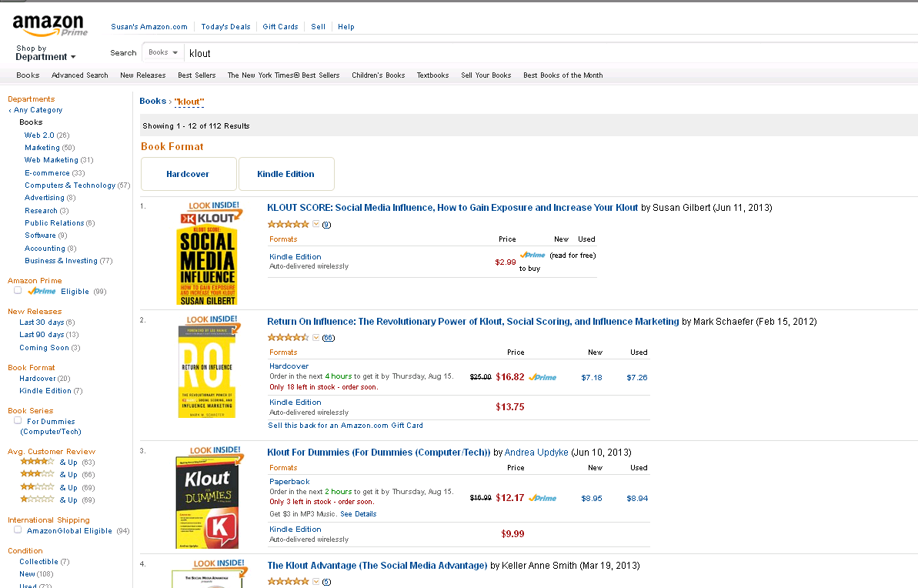Expand rating dropdown for Klout Score book
The width and height of the screenshot is (918, 588).
(x=316, y=224)
